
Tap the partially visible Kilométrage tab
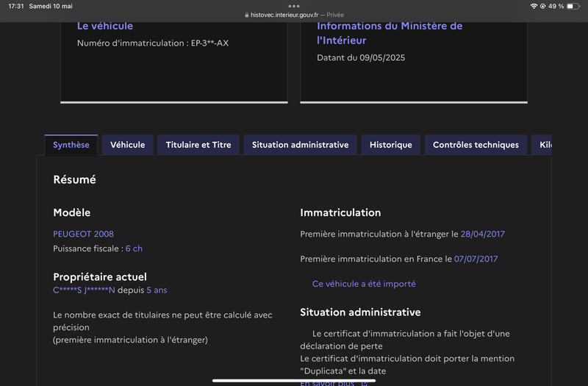tap(542, 145)
